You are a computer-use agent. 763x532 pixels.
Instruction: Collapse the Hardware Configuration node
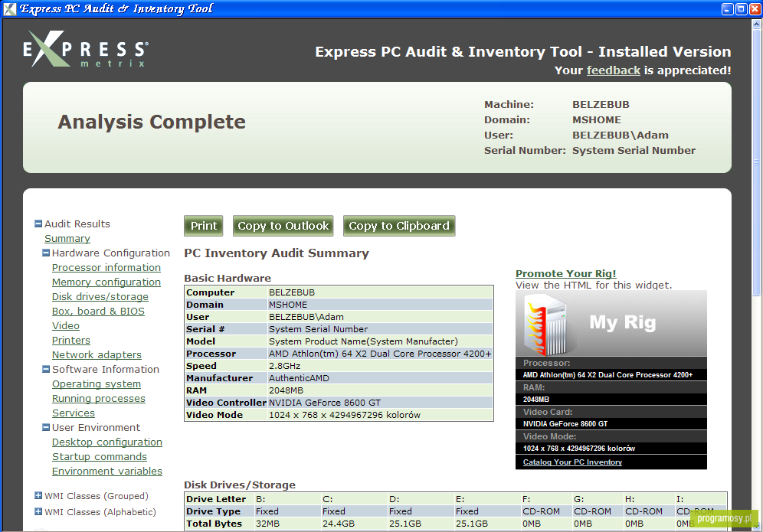(46, 253)
